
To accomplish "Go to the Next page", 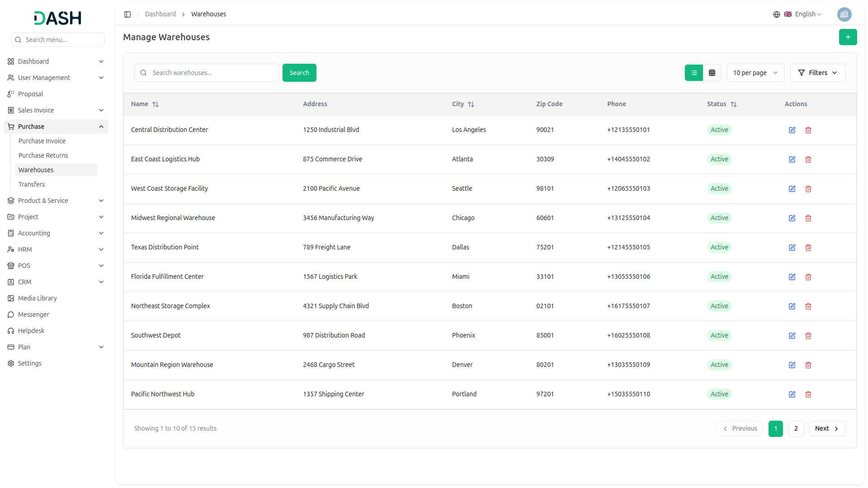I will (827, 429).
